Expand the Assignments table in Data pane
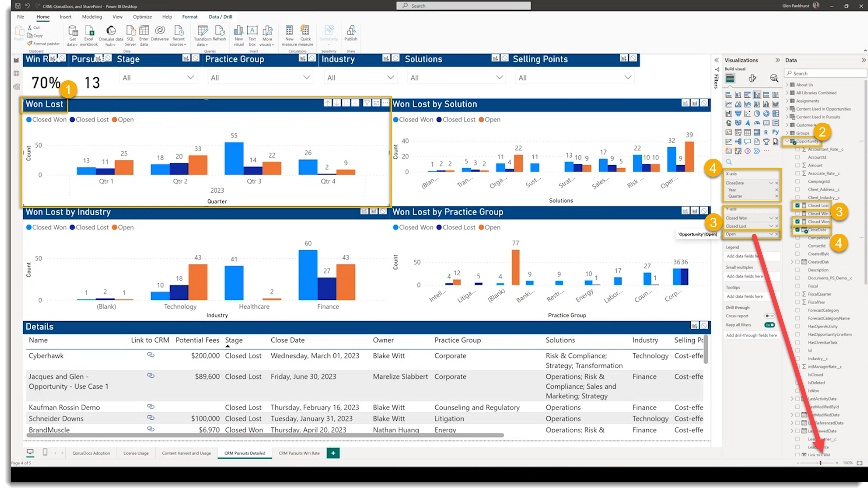Viewport: 868px width, 493px height. [787, 101]
